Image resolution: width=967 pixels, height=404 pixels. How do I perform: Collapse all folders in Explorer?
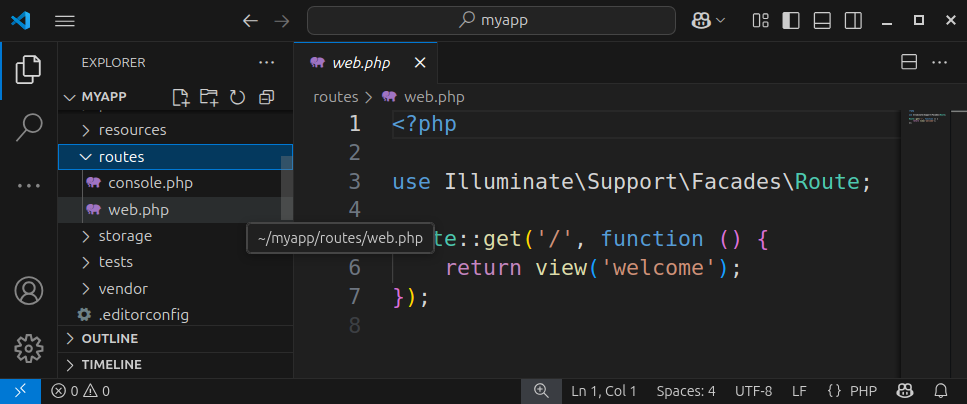tap(266, 97)
